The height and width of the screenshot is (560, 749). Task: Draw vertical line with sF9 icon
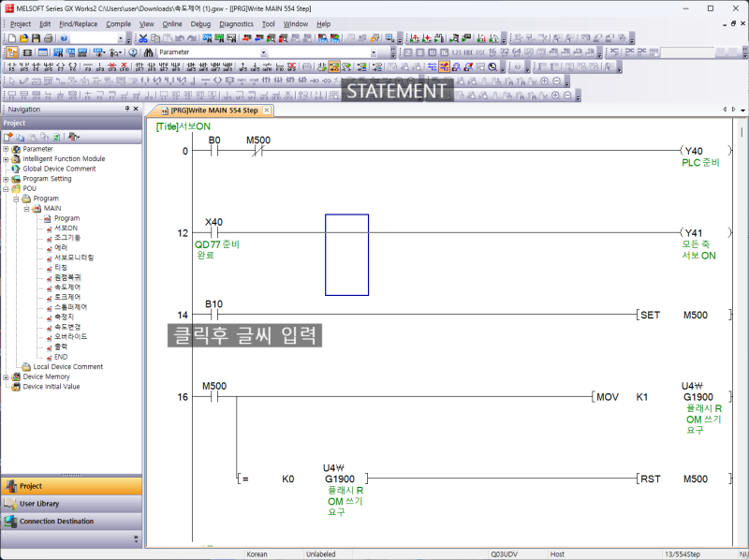[100, 66]
